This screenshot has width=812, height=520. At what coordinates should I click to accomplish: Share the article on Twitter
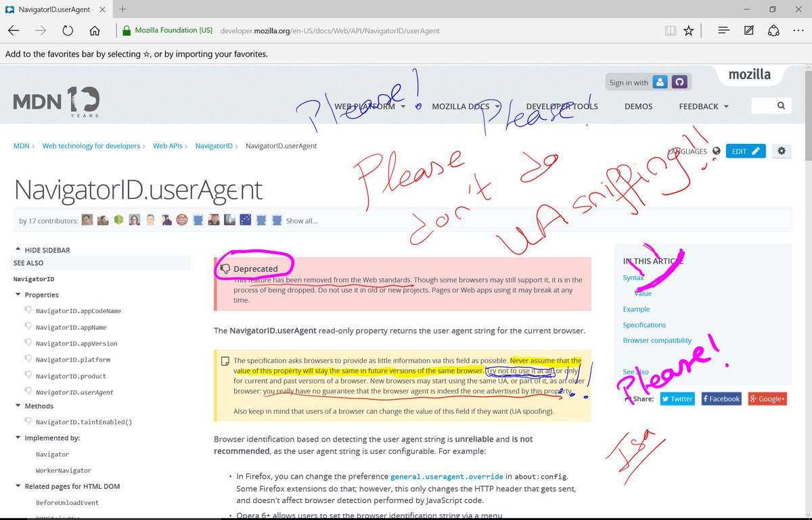[x=677, y=399]
